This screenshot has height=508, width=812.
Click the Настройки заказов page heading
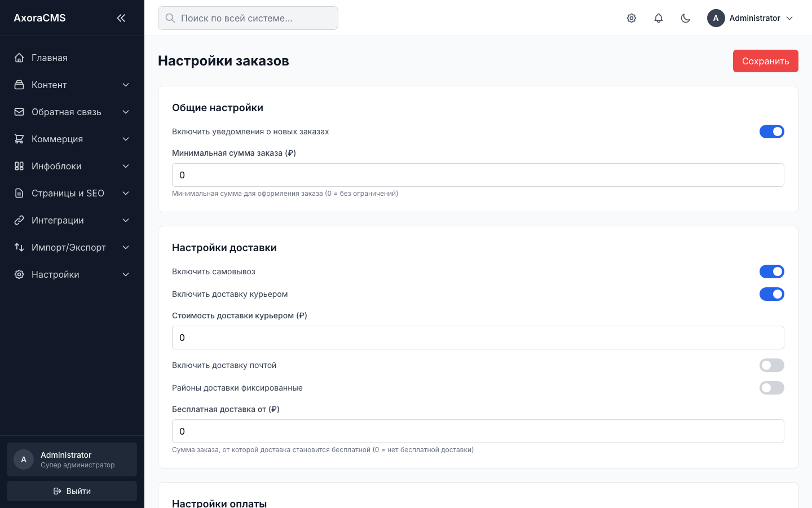coord(223,61)
